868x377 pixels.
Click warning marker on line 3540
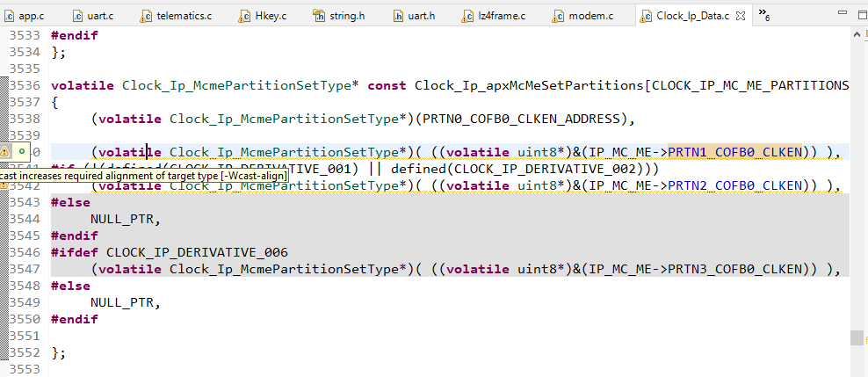pos(5,151)
